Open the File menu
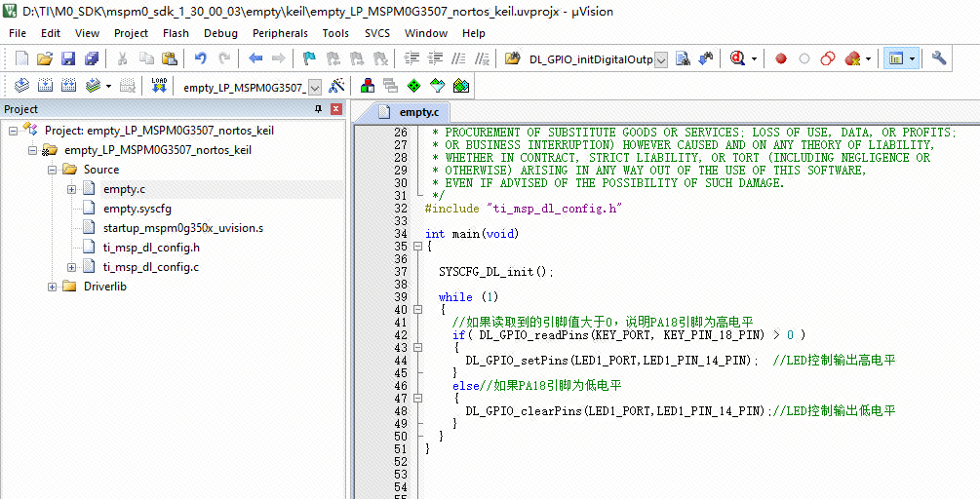The image size is (980, 499). pos(18,33)
